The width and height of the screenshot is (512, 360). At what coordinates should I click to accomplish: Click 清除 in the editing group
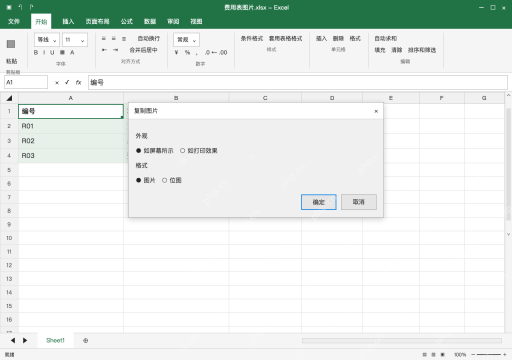coord(397,50)
